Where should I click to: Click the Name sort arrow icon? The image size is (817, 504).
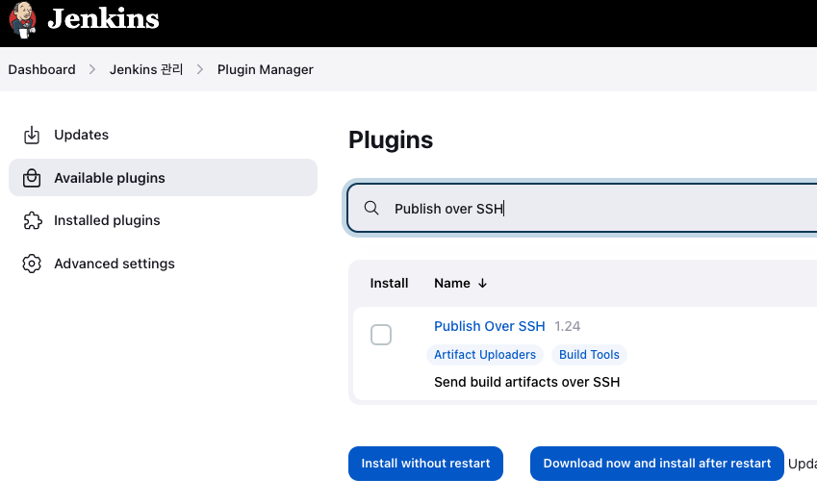pyautogui.click(x=482, y=283)
